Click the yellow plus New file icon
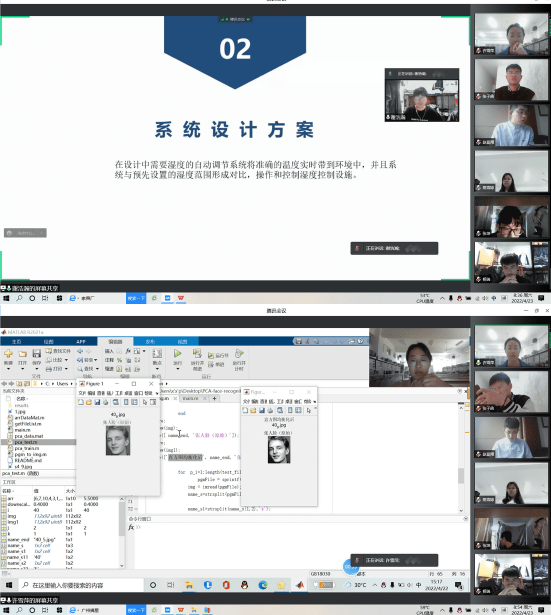 (x=8, y=353)
